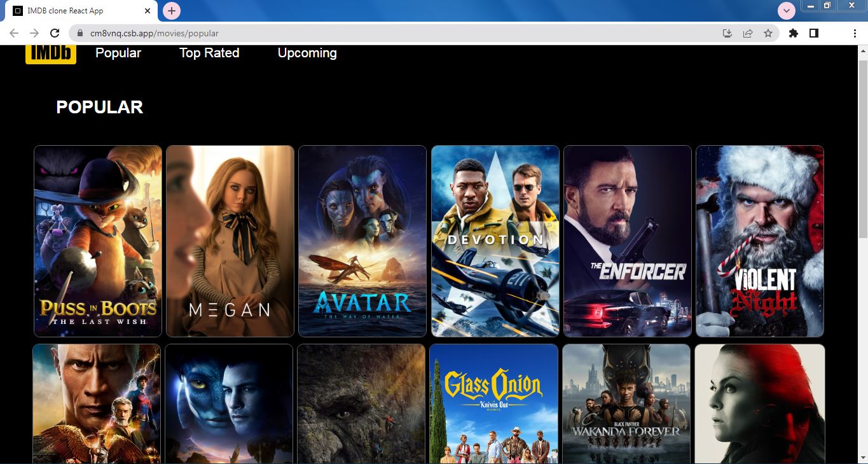Click the IMDb logo

51,54
